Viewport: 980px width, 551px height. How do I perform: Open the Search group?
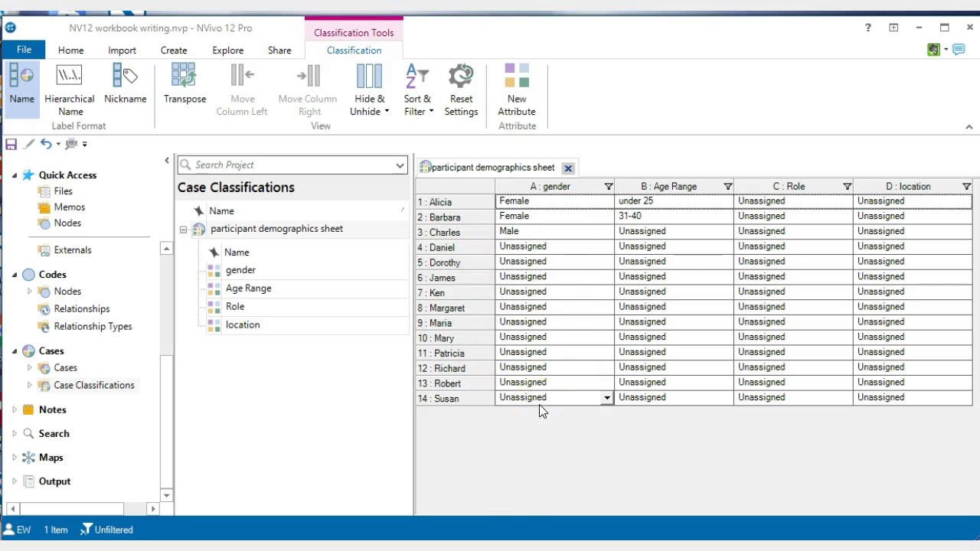point(54,434)
